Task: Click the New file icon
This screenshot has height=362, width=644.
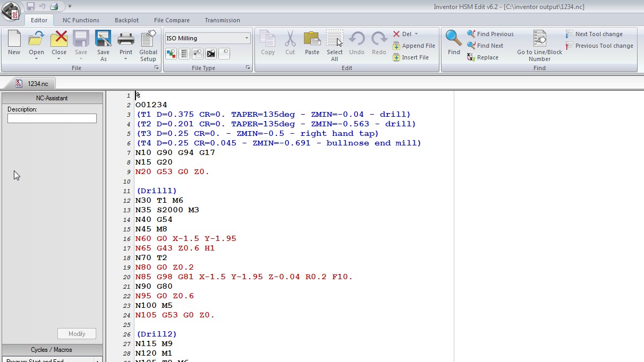Action: [x=14, y=39]
